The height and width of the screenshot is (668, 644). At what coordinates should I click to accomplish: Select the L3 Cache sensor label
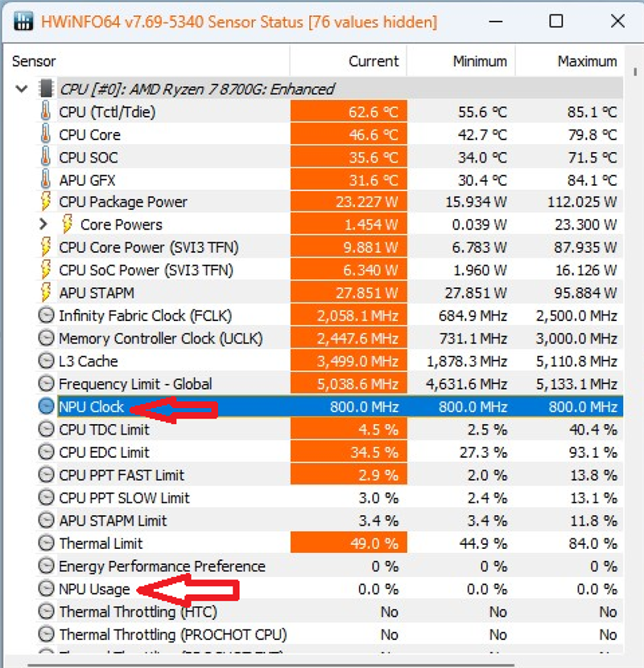[x=89, y=361]
